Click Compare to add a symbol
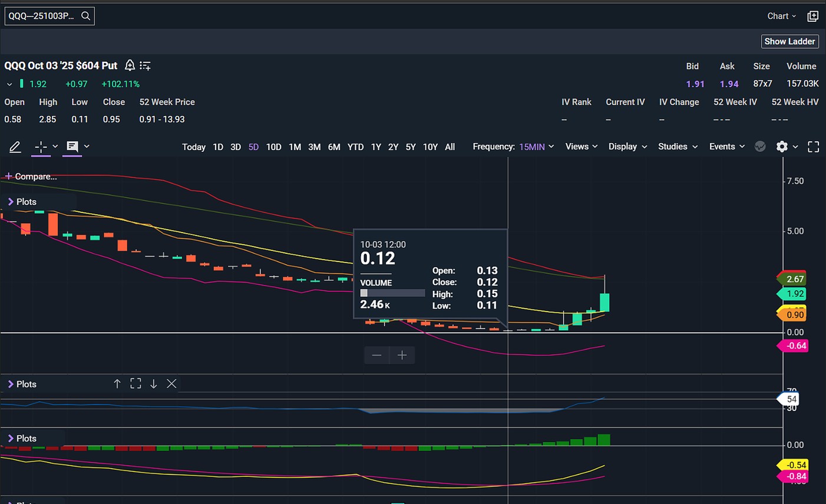This screenshot has height=504, width=826. click(31, 177)
